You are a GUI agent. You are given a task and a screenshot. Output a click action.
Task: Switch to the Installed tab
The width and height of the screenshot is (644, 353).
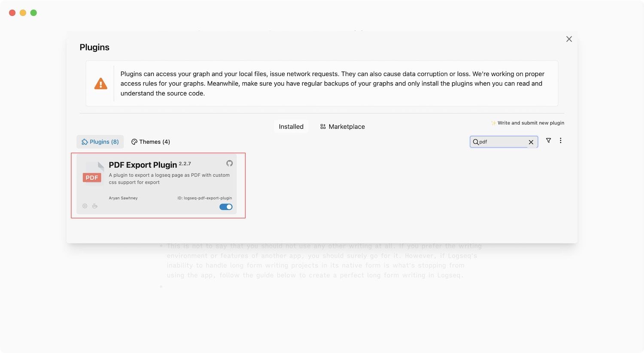tap(291, 127)
